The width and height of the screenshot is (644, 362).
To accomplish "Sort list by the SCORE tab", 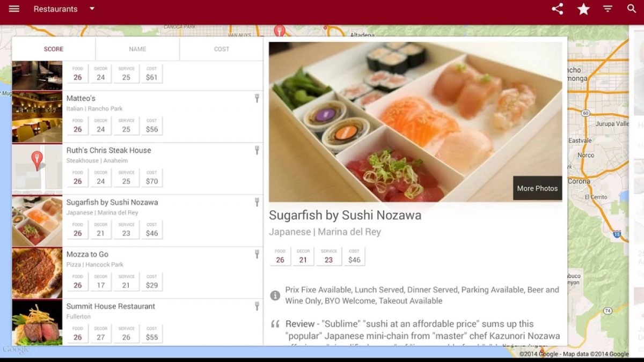I will [54, 49].
